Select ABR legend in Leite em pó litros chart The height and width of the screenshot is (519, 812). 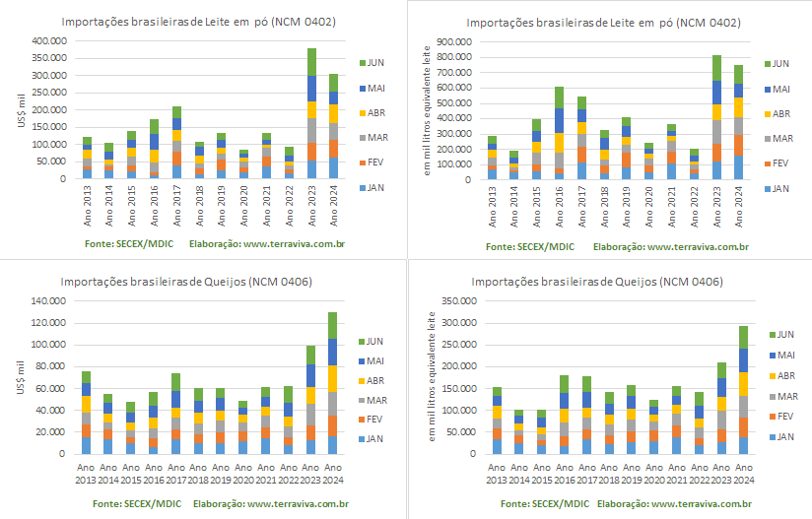(778, 114)
